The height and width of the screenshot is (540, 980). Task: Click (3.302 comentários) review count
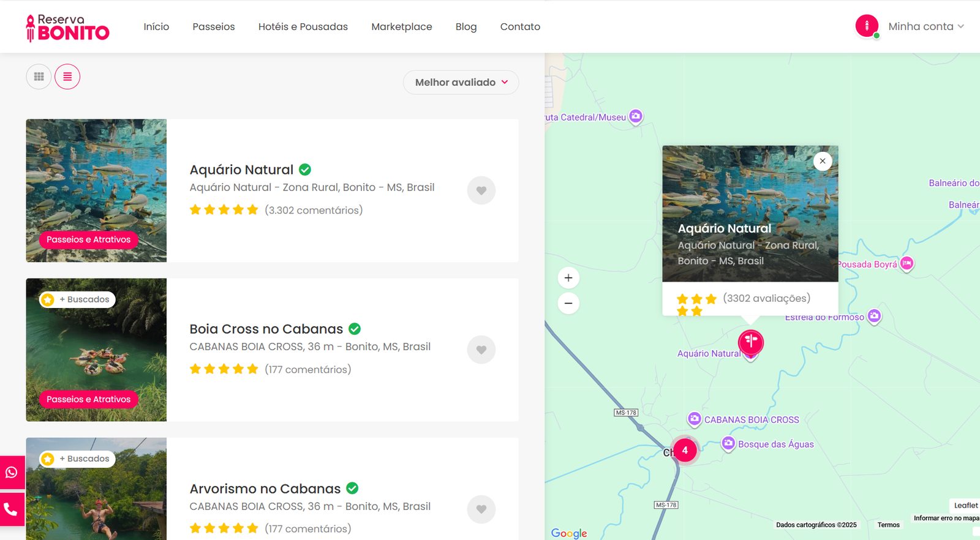click(x=314, y=210)
